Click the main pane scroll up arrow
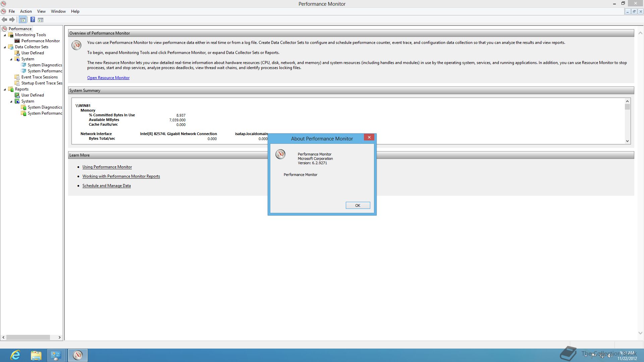This screenshot has height=362, width=644. pyautogui.click(x=640, y=33)
